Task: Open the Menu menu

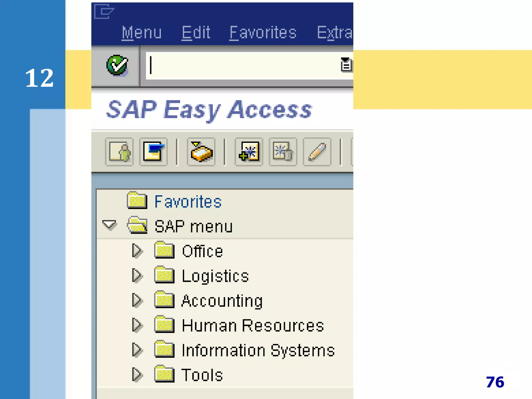Action: [142, 33]
